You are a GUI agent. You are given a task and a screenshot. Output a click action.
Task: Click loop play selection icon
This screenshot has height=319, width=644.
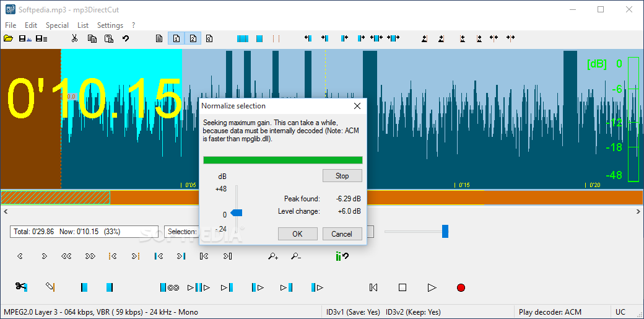pyautogui.click(x=170, y=287)
